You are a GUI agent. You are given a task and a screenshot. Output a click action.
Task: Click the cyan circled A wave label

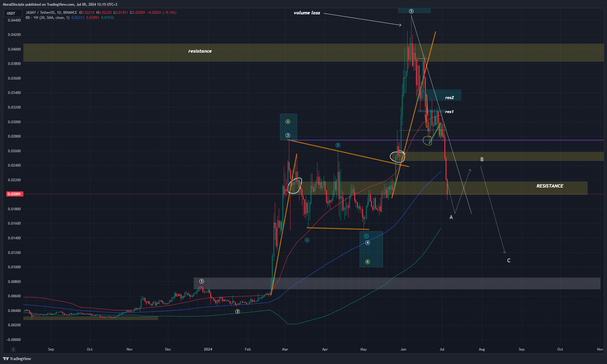click(307, 240)
